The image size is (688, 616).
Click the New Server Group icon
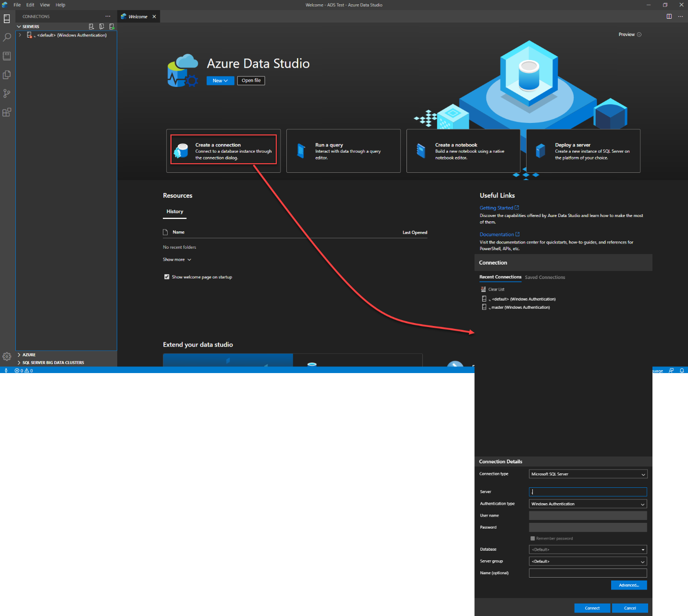tap(101, 26)
